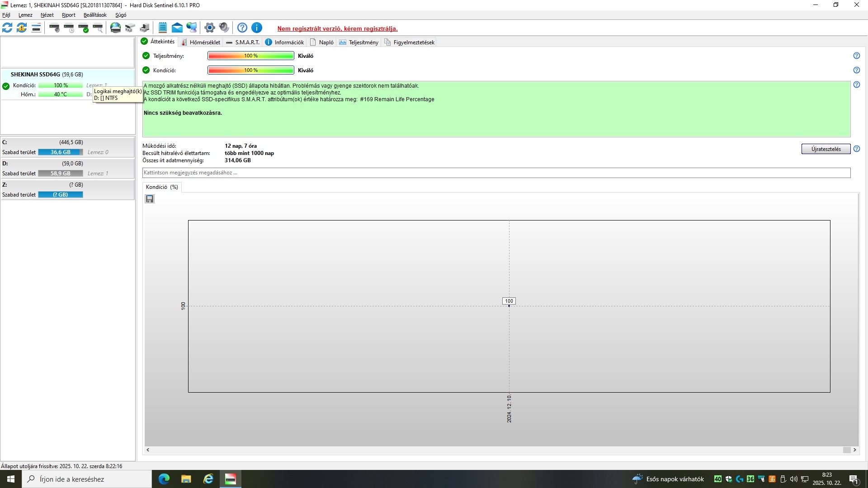Click the blue envelope email icon
The height and width of the screenshot is (488, 868).
pos(177,28)
